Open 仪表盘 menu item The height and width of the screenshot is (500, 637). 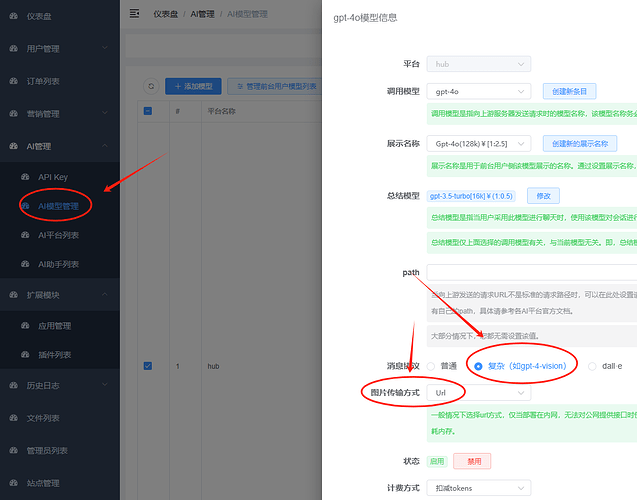coord(60,16)
